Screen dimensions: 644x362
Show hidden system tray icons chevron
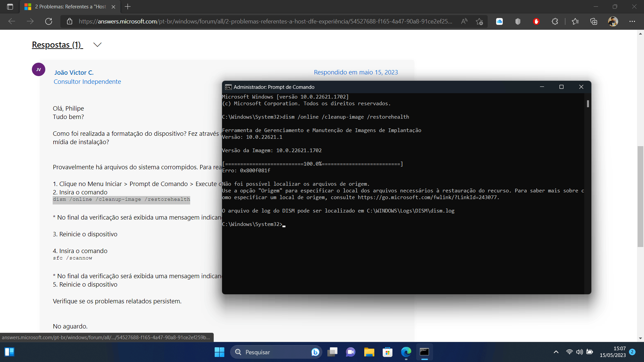[x=556, y=352]
